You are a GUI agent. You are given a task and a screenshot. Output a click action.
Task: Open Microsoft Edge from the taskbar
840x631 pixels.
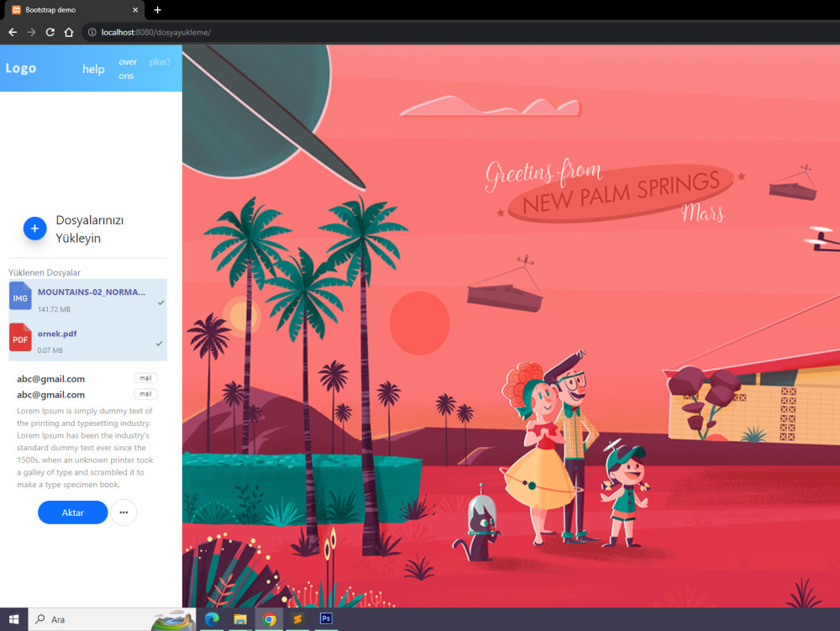(x=213, y=619)
